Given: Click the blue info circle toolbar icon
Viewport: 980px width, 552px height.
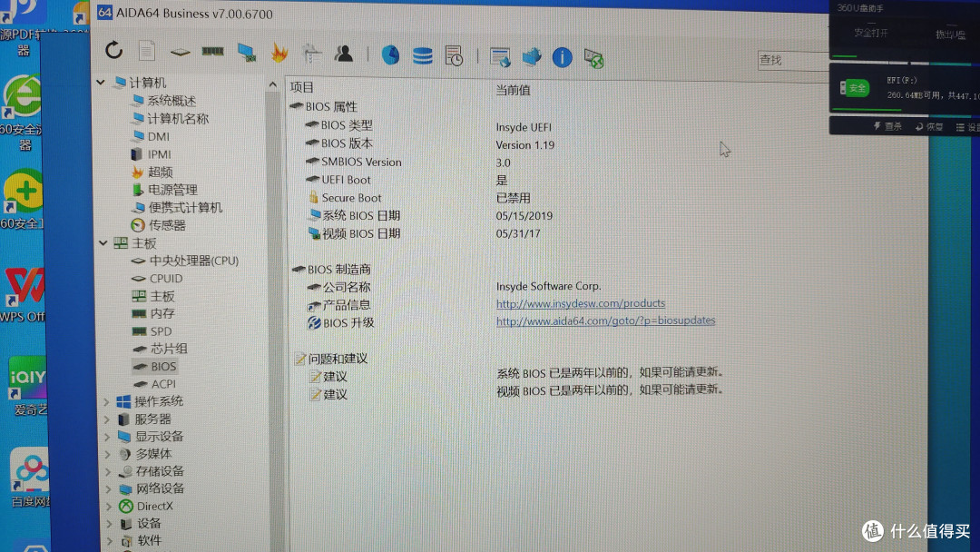Looking at the screenshot, I should (563, 57).
